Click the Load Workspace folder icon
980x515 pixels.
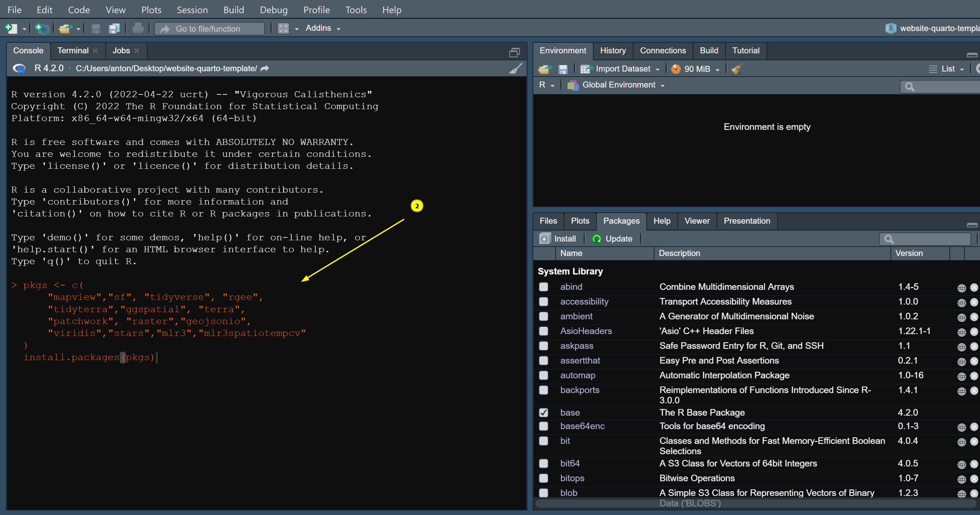tap(545, 69)
